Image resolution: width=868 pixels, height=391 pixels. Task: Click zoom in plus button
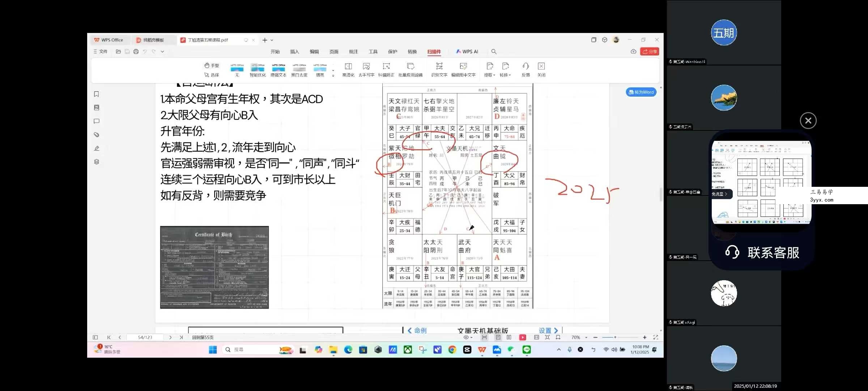[644, 337]
